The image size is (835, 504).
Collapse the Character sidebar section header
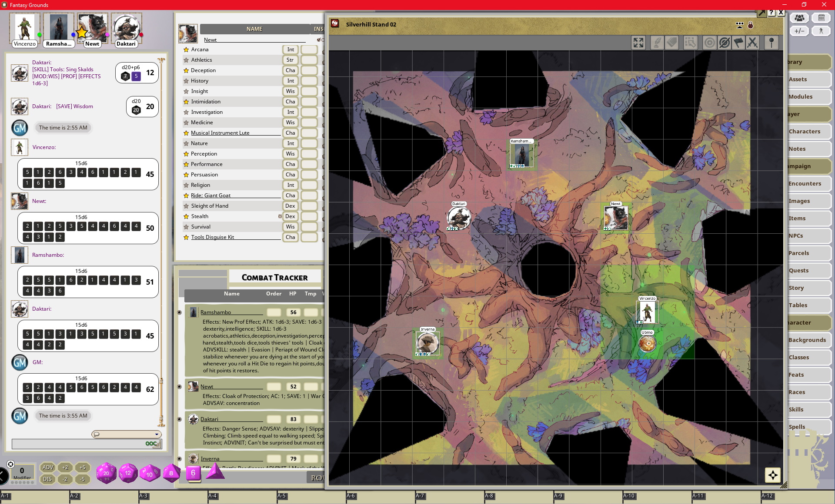[x=809, y=322]
